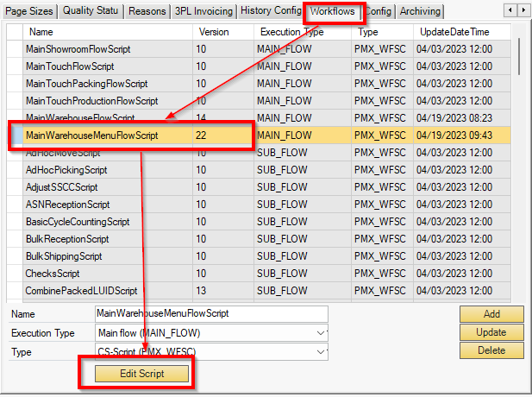Select the CombinePackedLUIDScript row
The width and height of the screenshot is (532, 397).
coord(259,291)
